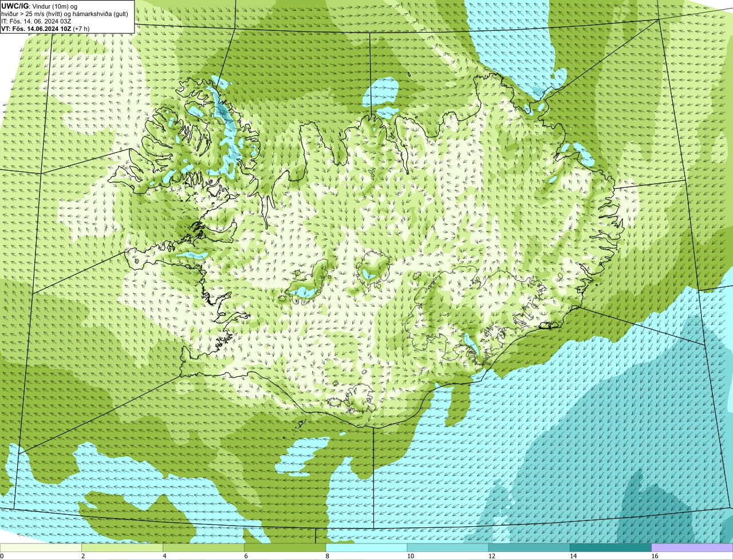The width and height of the screenshot is (733, 560).
Task: Click the 'UWC/IG: Vindur (10m) og' title line
Action: point(39,6)
